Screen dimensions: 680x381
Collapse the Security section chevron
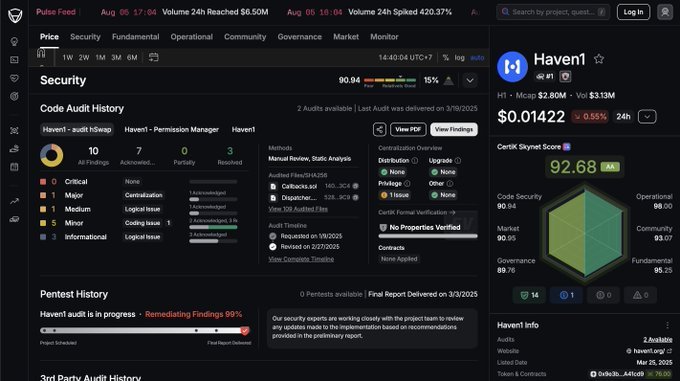470,80
